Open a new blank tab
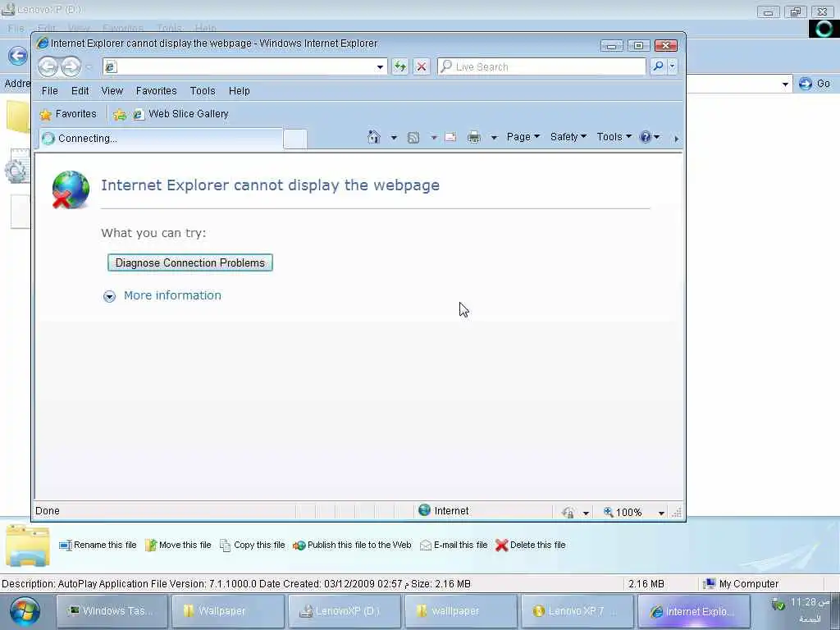This screenshot has width=840, height=630. click(295, 139)
